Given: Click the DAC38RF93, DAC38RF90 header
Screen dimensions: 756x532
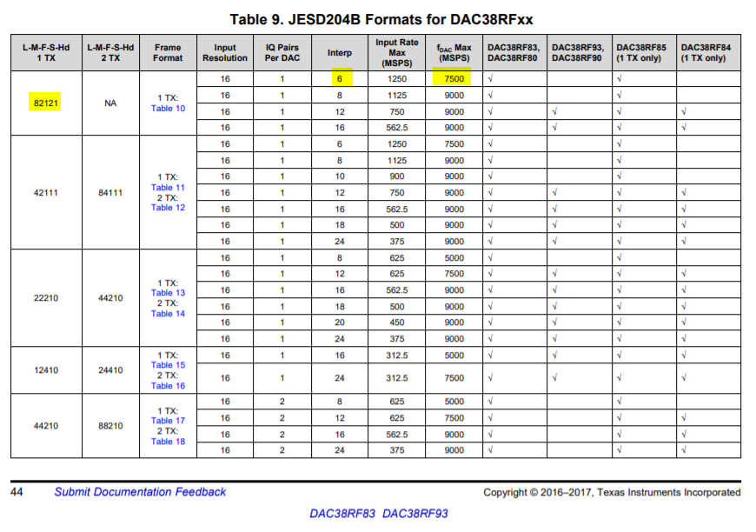Looking at the screenshot, I should coord(578,52).
